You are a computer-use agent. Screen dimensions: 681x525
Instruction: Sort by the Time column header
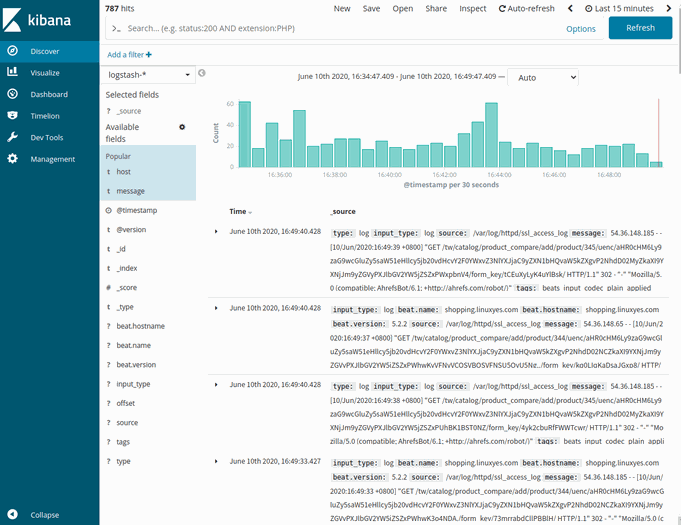pyautogui.click(x=240, y=211)
